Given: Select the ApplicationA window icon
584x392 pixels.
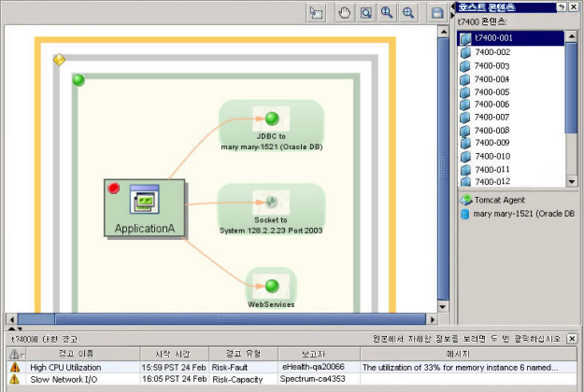Looking at the screenshot, I should (145, 199).
